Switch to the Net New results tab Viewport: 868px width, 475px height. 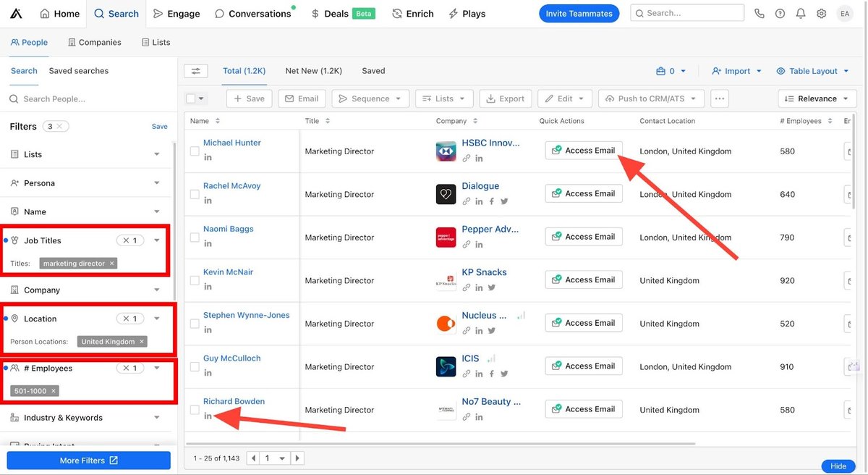click(x=313, y=70)
